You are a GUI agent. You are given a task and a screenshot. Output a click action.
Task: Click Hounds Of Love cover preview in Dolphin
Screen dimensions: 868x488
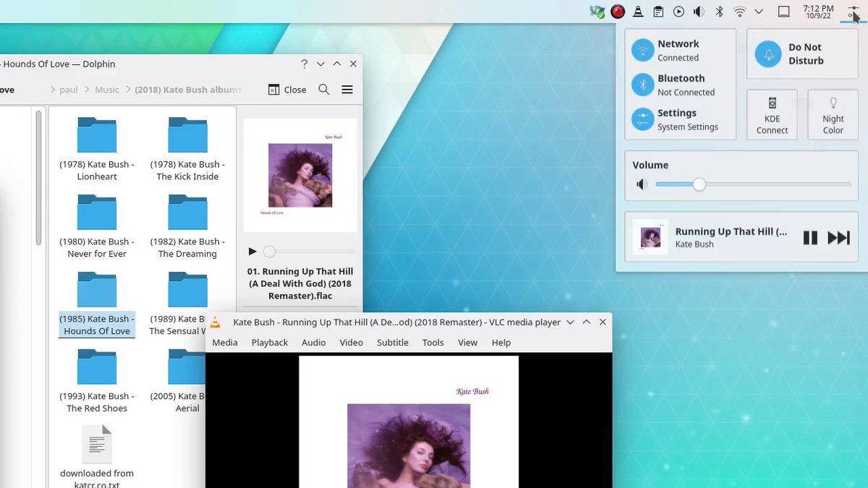tap(300, 175)
